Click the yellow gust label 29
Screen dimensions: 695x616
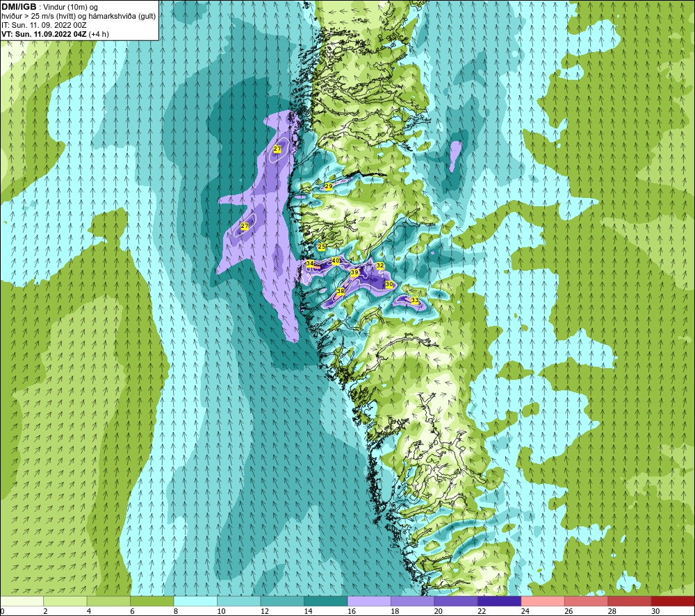pos(329,186)
